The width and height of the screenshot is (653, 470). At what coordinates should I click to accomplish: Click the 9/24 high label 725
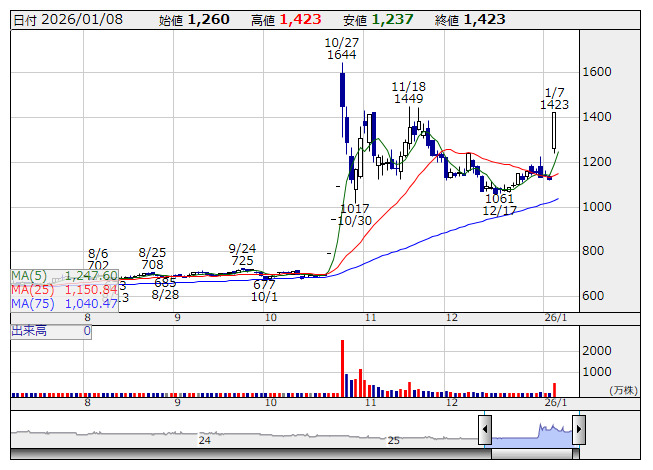[242, 260]
